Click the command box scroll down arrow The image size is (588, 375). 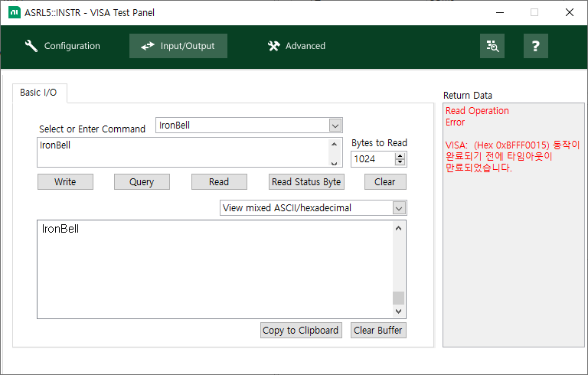(x=334, y=163)
